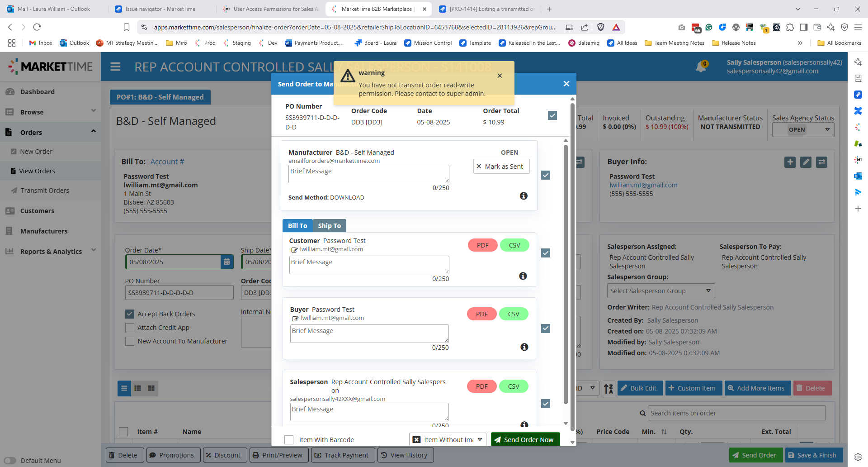Go to New Order in sidebar

pos(36,152)
